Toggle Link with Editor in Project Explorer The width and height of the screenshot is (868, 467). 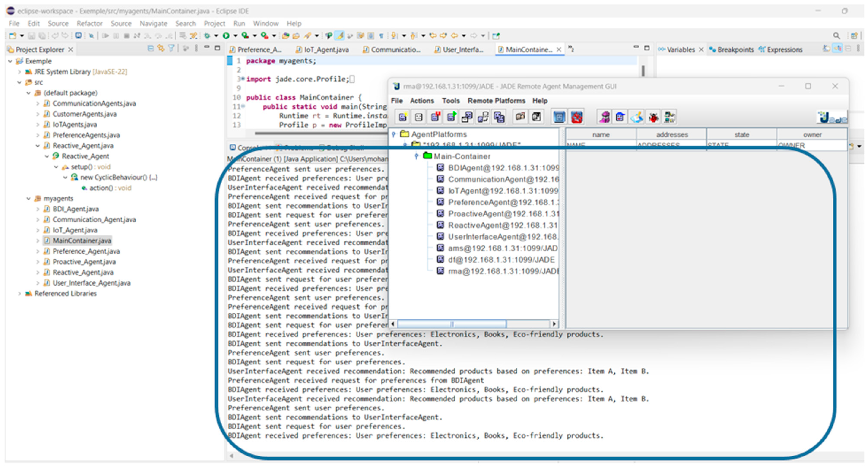(x=161, y=49)
